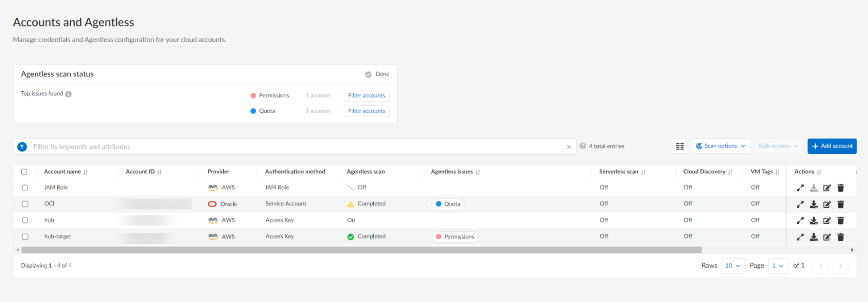Sort the table by Account name
The image size is (868, 302).
click(x=86, y=172)
